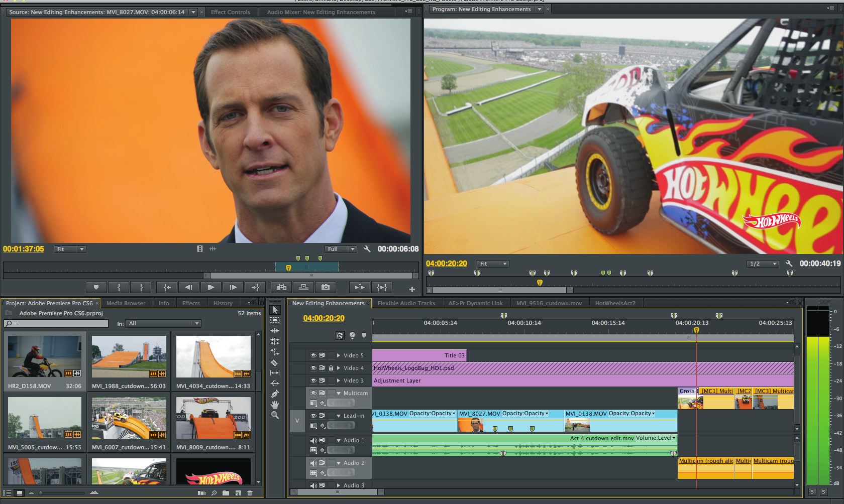Viewport: 844px width, 504px height.
Task: Open the Program monitor 1/2 resolution dropdown
Action: coord(762,264)
